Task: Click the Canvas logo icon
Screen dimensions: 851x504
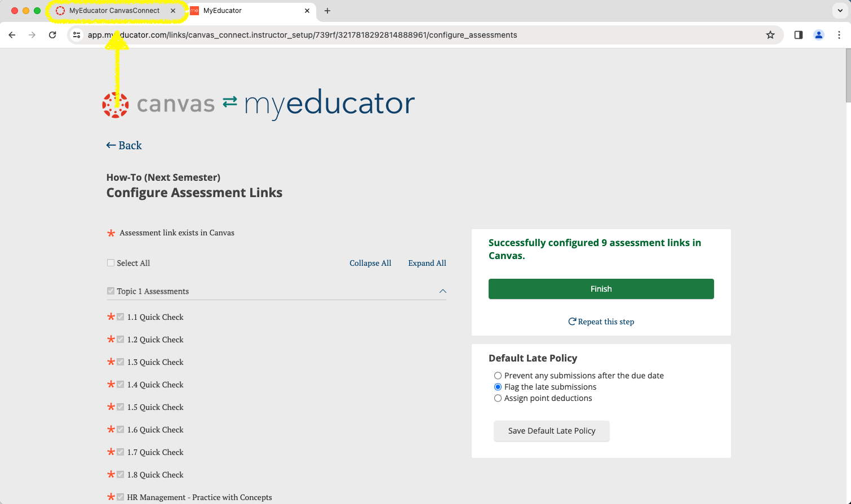Action: [116, 105]
